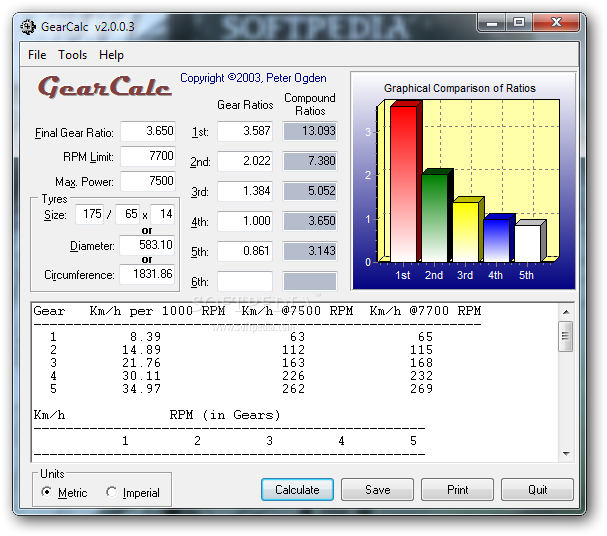Click the 8.39 value in results

pyautogui.click(x=145, y=337)
